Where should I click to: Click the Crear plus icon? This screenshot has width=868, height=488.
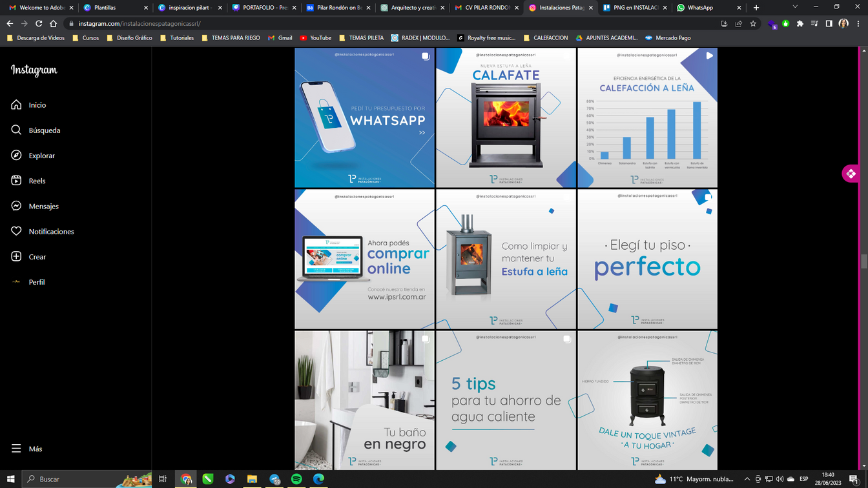17,256
